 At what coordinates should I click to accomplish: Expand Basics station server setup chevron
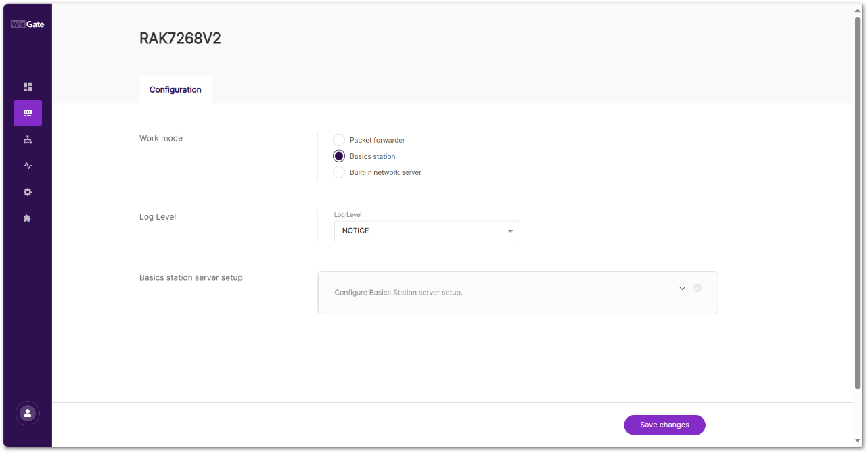(682, 288)
